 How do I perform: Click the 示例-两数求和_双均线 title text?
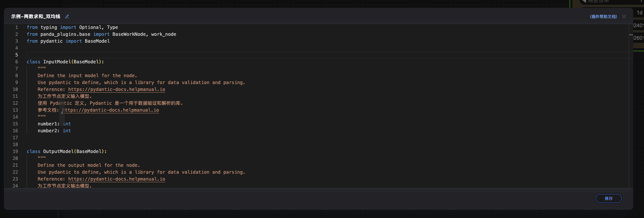coord(36,16)
